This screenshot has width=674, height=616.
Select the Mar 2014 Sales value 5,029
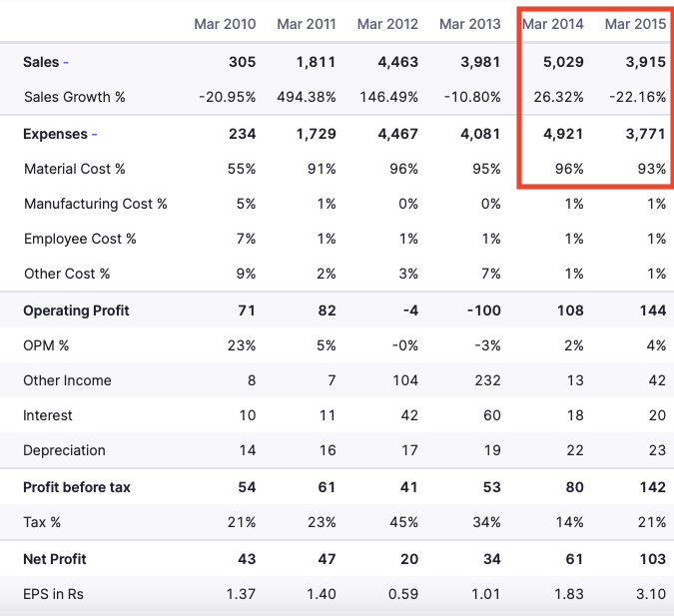pyautogui.click(x=564, y=62)
